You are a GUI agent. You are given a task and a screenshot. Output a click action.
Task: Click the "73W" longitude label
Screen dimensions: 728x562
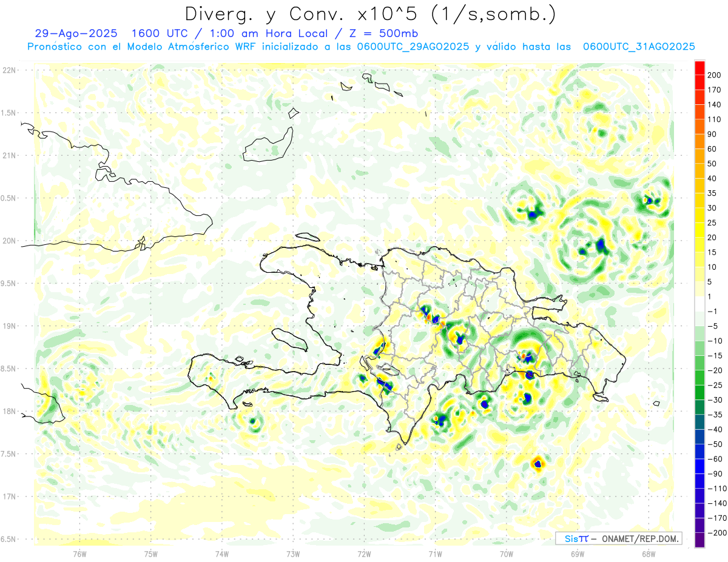tap(293, 554)
